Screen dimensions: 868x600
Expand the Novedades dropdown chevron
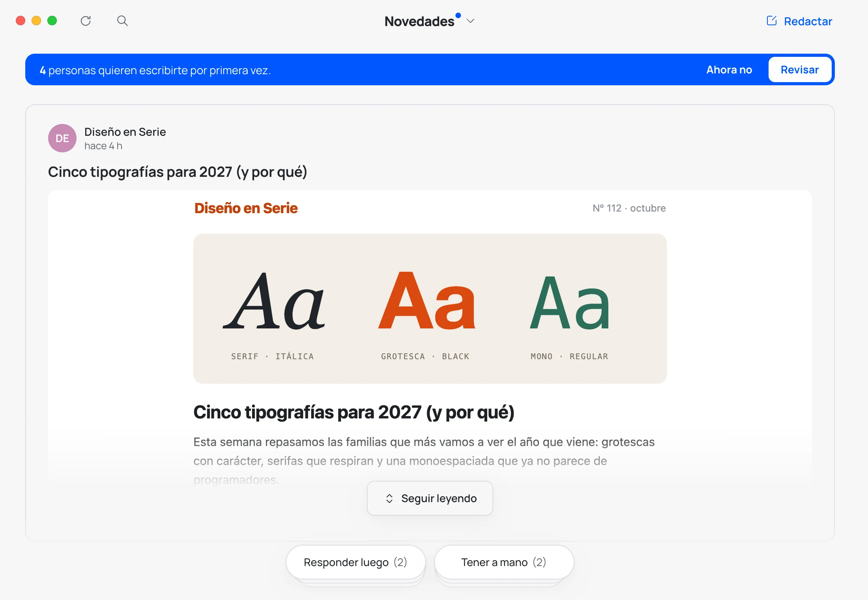(x=470, y=21)
